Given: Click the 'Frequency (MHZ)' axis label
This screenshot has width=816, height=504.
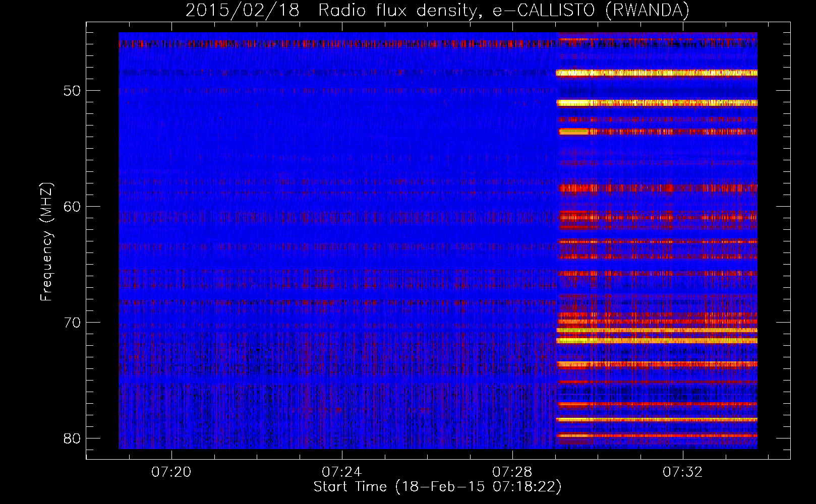Looking at the screenshot, I should (x=46, y=242).
